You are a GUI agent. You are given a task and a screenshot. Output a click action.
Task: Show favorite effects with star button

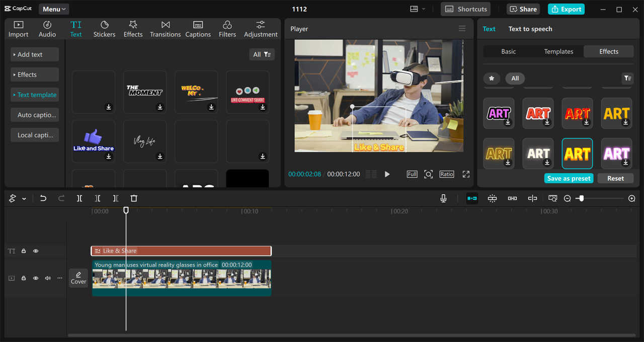pos(492,78)
